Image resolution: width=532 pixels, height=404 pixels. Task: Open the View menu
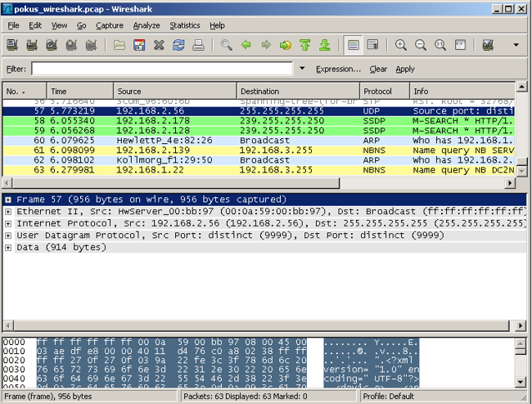click(60, 25)
